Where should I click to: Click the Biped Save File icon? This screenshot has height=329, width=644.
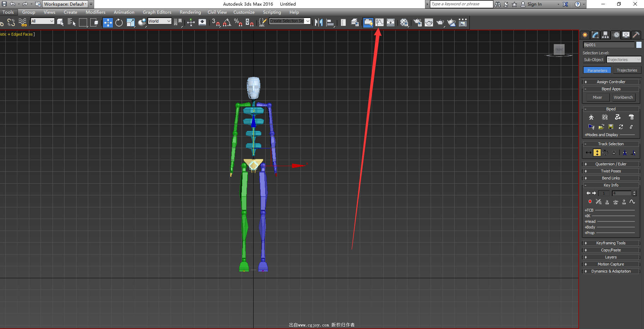tap(611, 127)
